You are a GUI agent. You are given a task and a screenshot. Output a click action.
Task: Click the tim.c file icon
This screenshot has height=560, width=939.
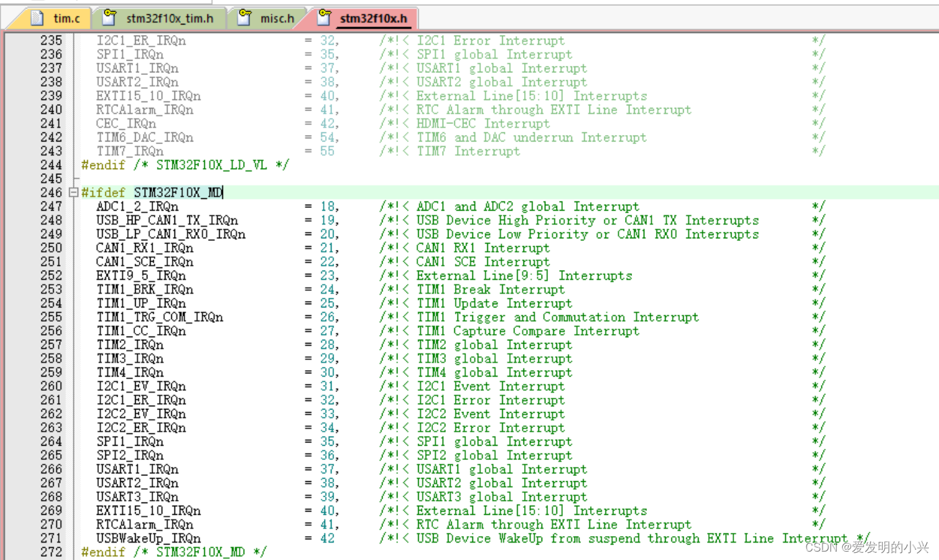pos(37,17)
